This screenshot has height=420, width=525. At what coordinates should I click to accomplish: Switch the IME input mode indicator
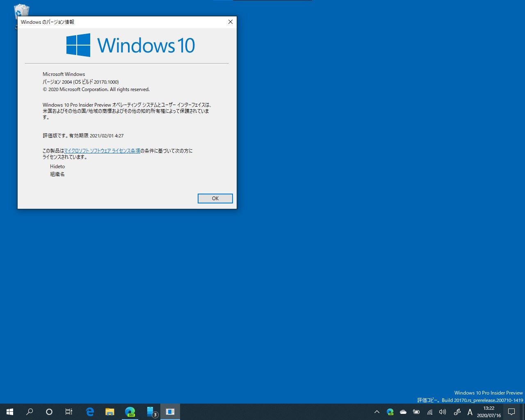click(x=470, y=412)
